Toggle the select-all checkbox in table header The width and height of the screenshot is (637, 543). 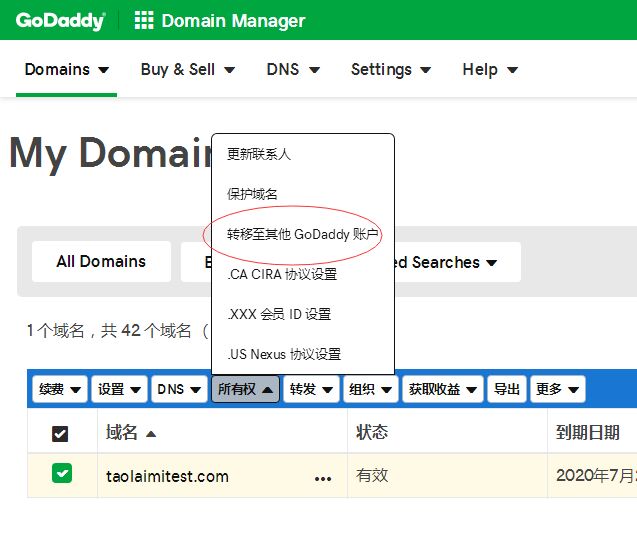60,433
